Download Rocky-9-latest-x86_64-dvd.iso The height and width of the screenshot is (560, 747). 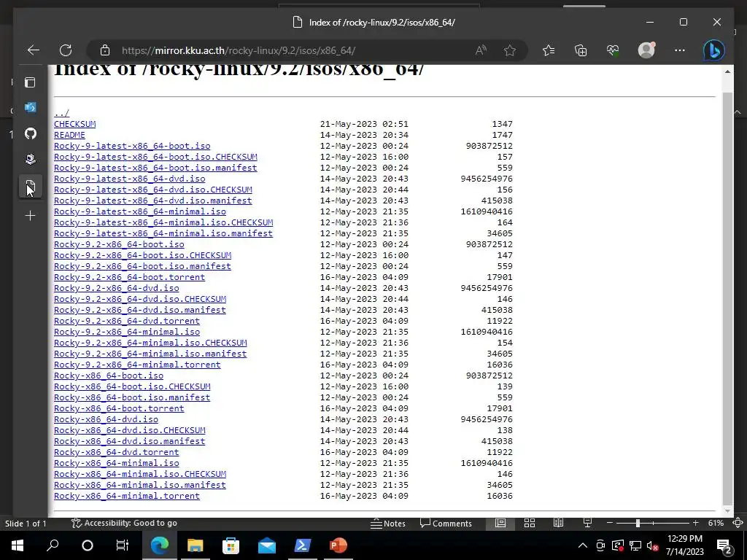pos(130,179)
